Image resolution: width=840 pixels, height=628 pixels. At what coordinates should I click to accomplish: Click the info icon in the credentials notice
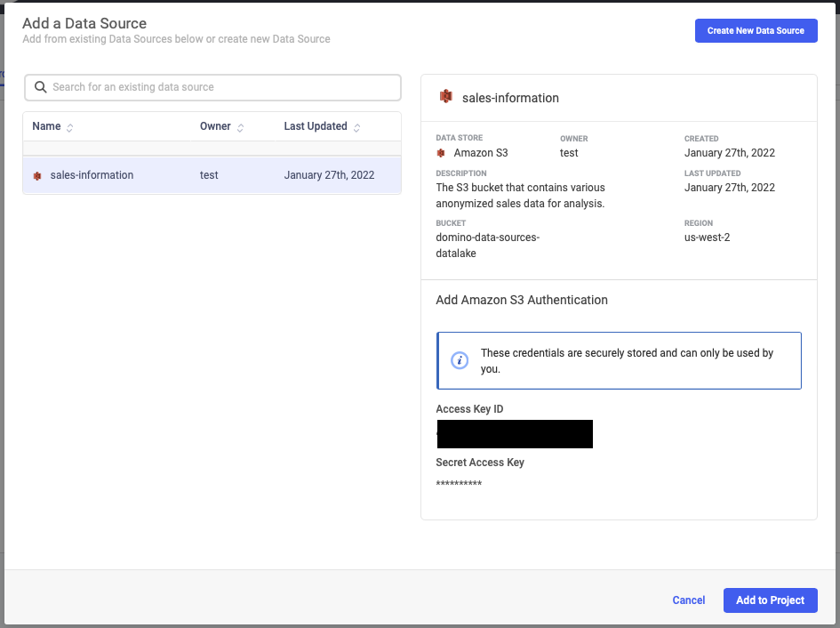457,358
